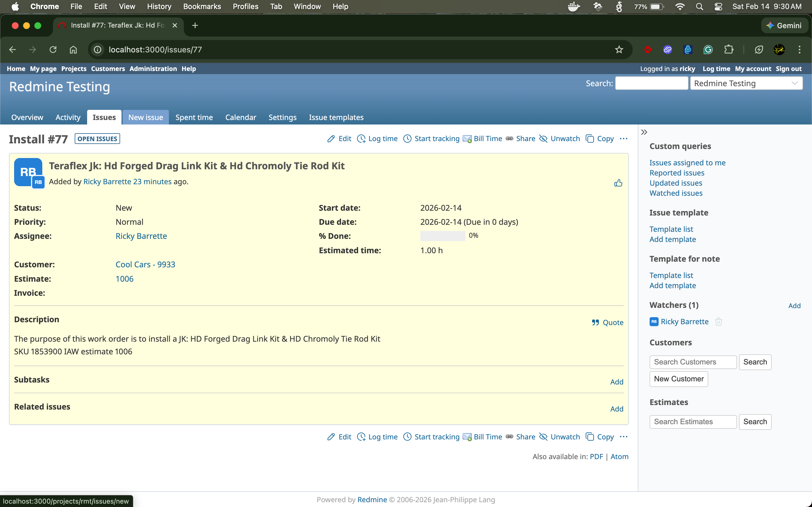Click the top Log time icon

[x=361, y=139]
